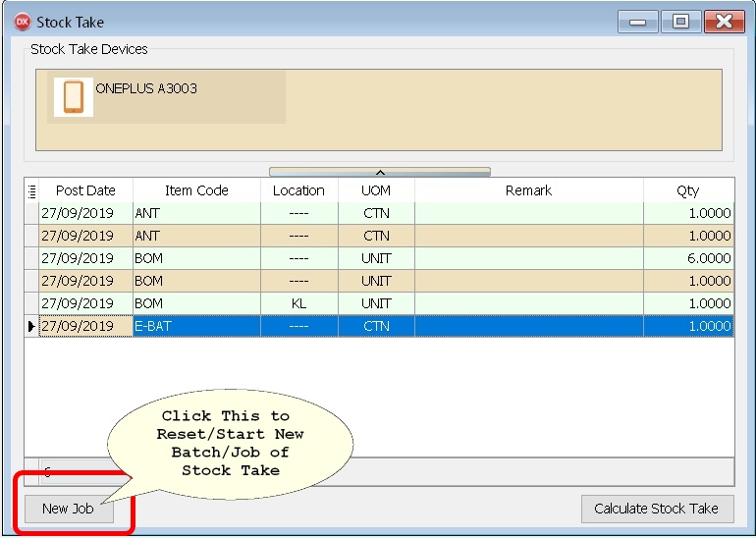756x538 pixels.
Task: Sort by the Item Code column header
Action: click(x=196, y=190)
